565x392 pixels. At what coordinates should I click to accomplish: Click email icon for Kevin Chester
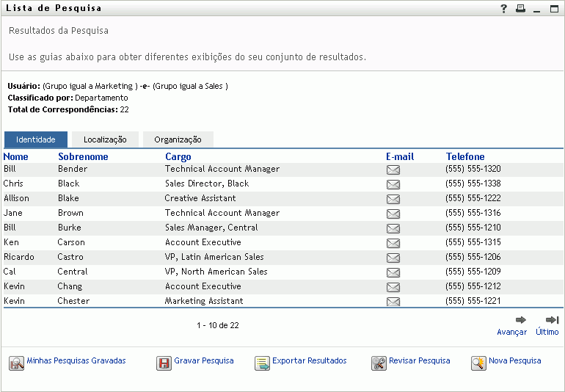[x=393, y=302]
